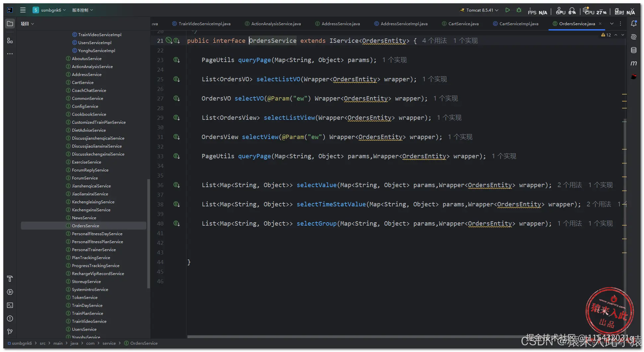The width and height of the screenshot is (644, 352).
Task: Click the implementation gutter icon on line 40
Action: click(x=177, y=224)
